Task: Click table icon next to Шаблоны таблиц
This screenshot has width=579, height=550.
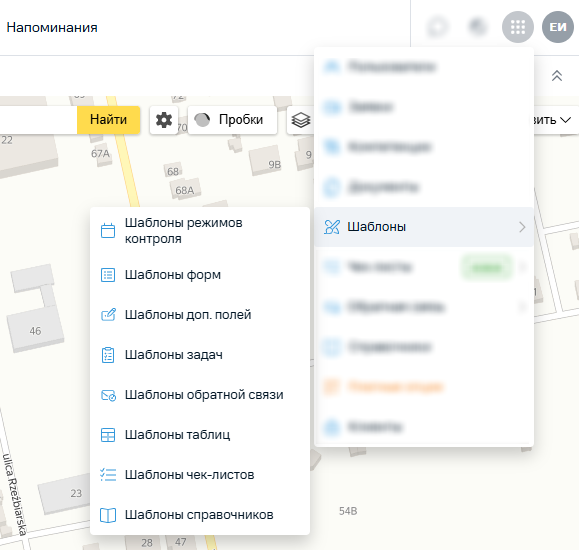Action: 108,435
